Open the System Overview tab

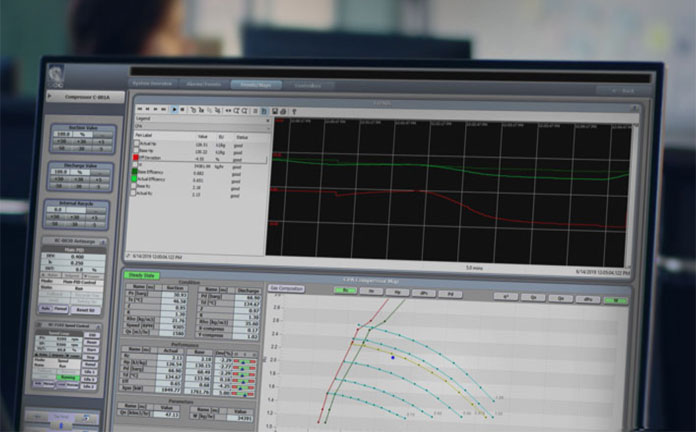(153, 83)
